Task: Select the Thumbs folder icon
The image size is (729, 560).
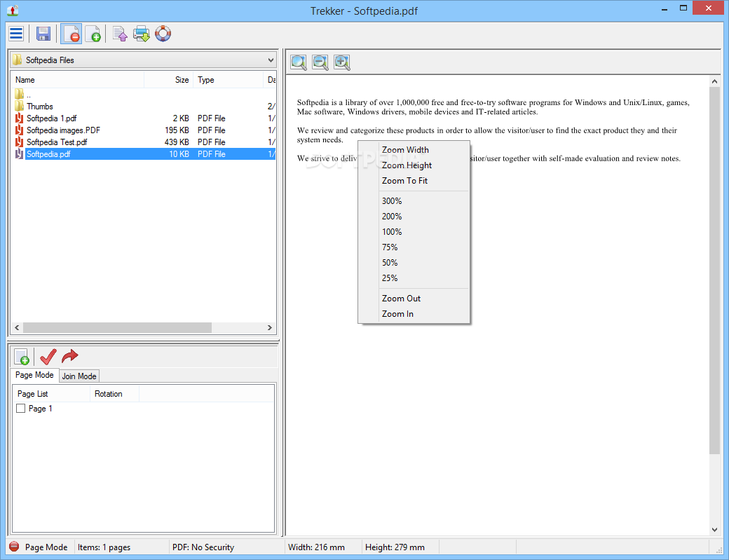Action: pos(19,106)
